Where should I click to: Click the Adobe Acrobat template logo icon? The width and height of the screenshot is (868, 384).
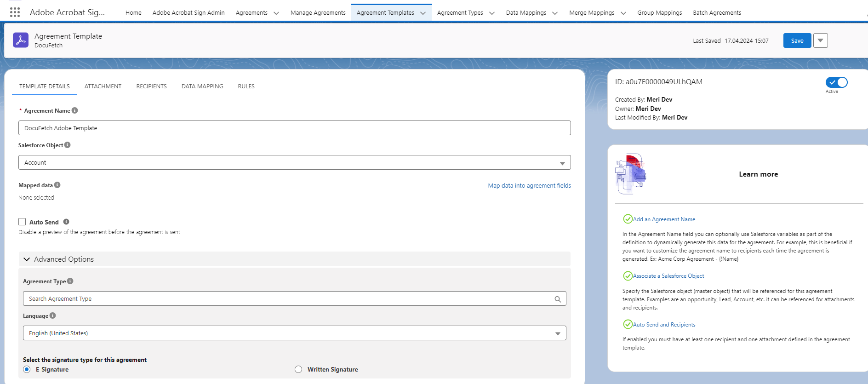pos(21,40)
